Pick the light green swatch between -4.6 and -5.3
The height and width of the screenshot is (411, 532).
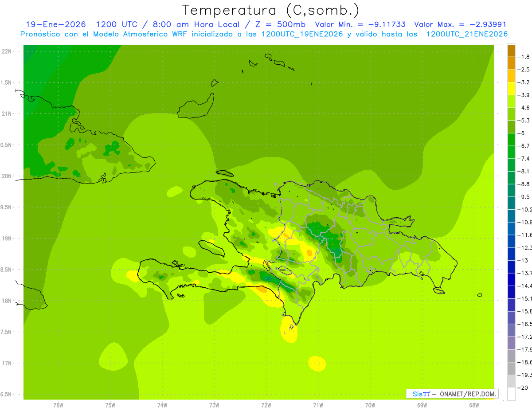click(511, 114)
